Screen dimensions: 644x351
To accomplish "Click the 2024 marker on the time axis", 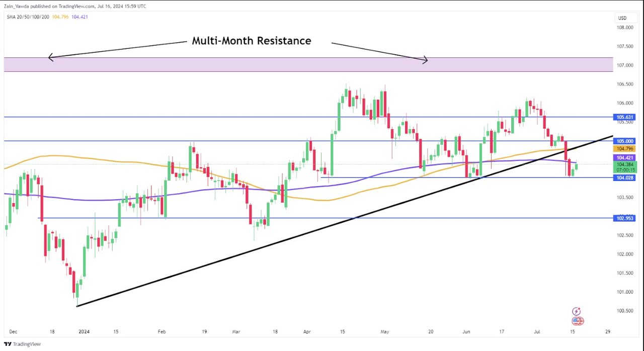I will pyautogui.click(x=85, y=332).
